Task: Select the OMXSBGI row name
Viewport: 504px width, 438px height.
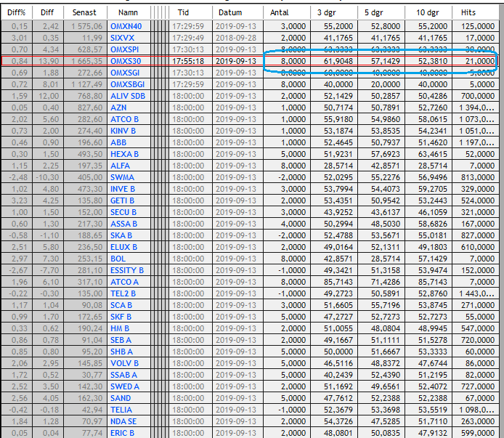Action: click(127, 84)
